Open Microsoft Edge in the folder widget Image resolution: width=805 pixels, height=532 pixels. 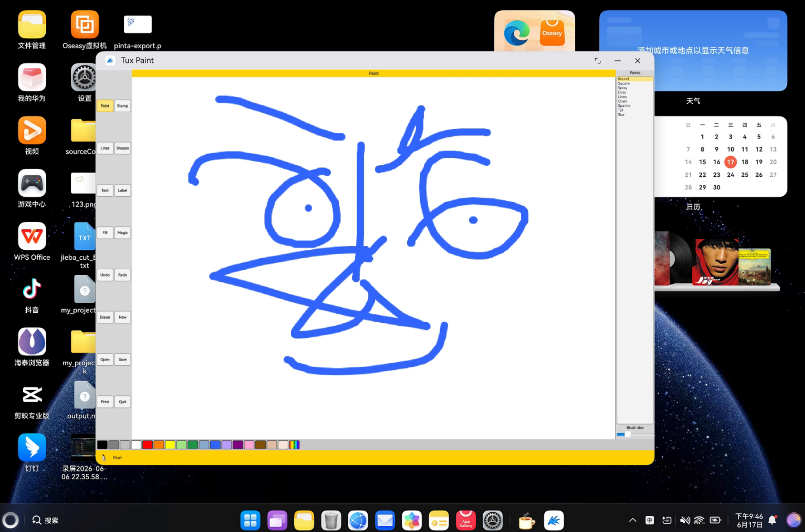[517, 33]
